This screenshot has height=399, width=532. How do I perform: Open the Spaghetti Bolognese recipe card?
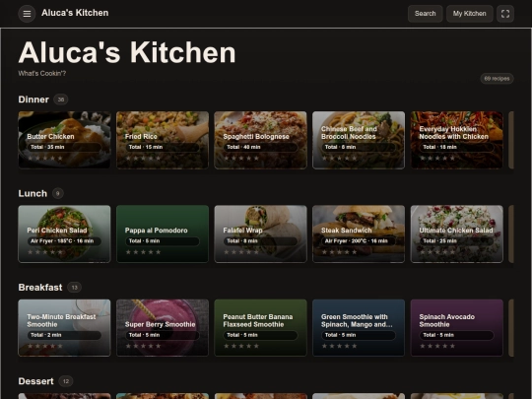(x=260, y=140)
